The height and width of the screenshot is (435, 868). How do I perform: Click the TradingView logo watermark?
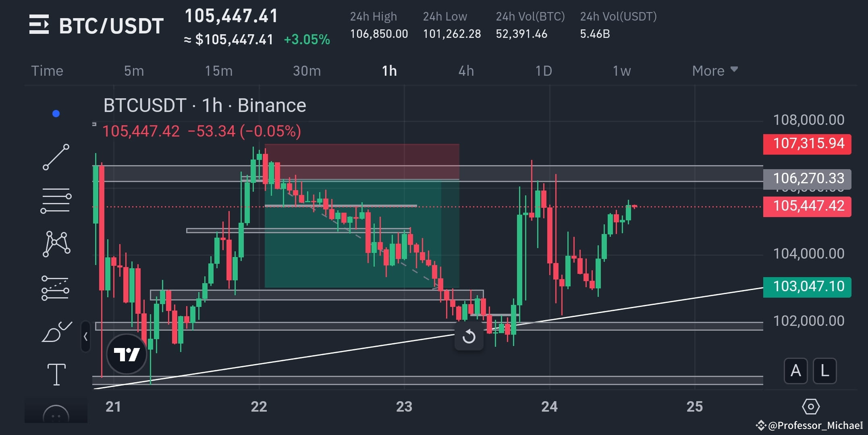(x=126, y=354)
